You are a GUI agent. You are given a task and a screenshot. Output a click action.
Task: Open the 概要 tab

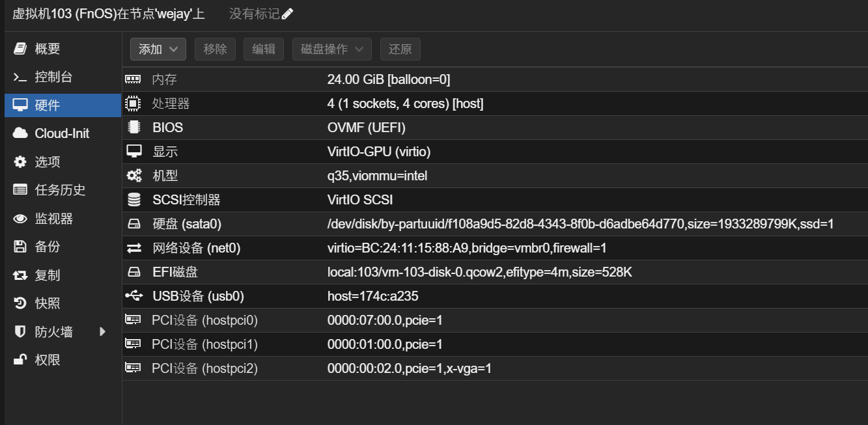click(63, 49)
